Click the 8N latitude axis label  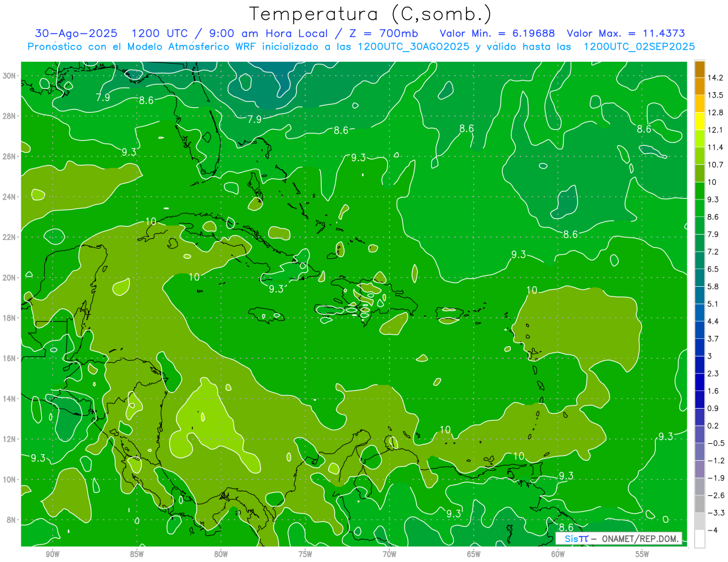pos(12,520)
